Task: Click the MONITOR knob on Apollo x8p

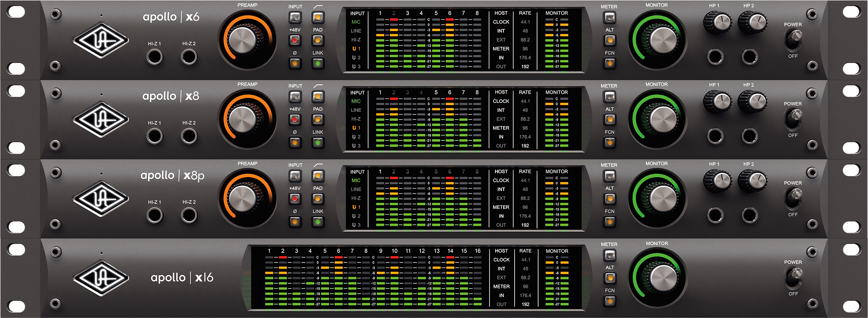Action: [664, 199]
